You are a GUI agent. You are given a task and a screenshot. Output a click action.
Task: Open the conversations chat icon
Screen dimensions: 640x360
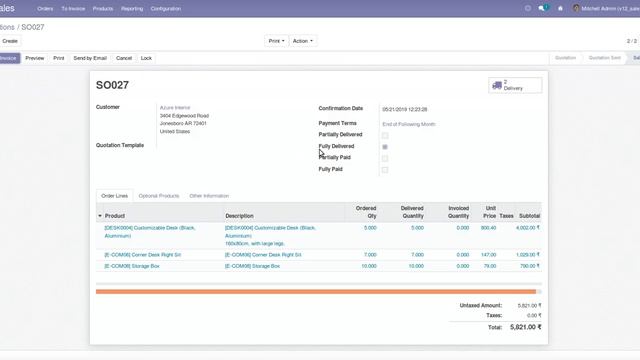pyautogui.click(x=543, y=8)
